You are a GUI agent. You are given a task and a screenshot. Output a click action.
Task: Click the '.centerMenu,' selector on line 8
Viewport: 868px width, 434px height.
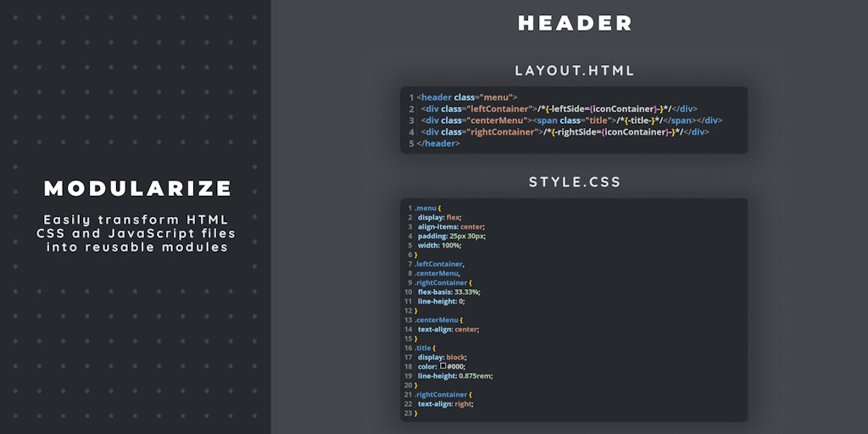coord(437,274)
